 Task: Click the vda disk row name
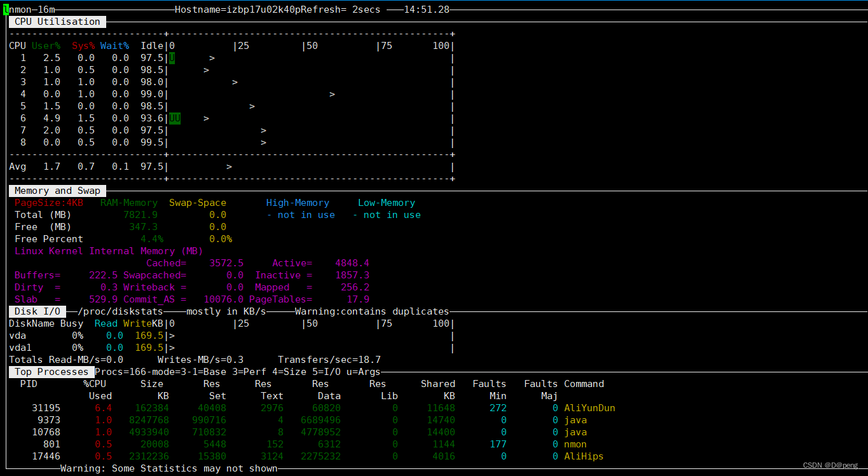(x=18, y=336)
